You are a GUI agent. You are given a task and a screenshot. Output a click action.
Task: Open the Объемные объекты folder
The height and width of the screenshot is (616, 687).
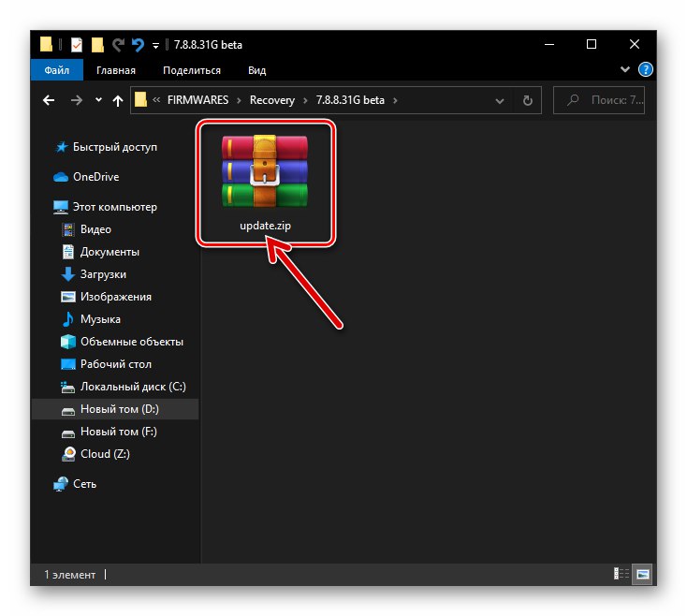click(x=132, y=342)
